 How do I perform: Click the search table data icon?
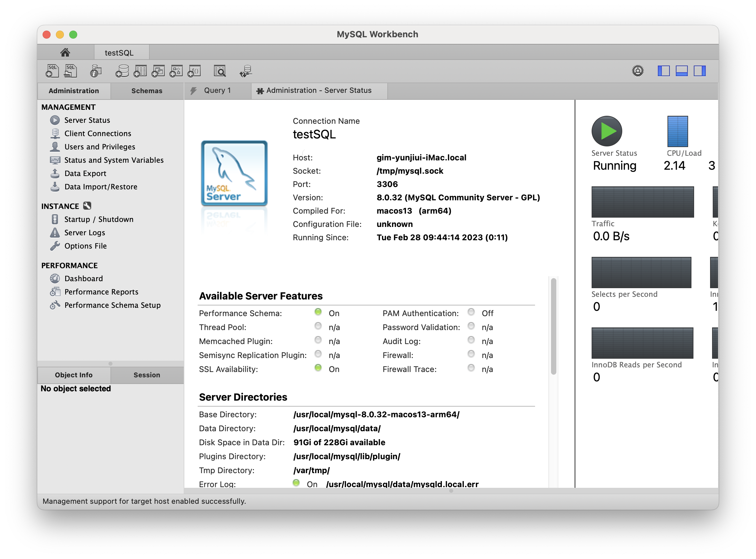pos(220,71)
